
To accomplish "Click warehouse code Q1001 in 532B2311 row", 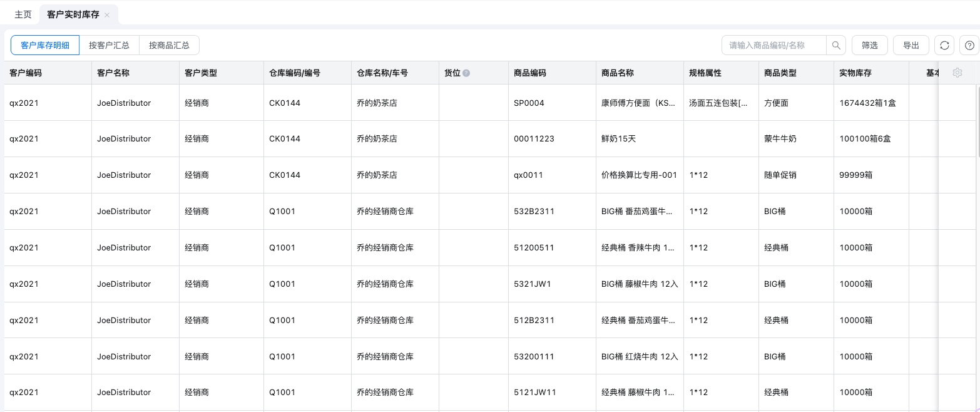I will click(282, 212).
